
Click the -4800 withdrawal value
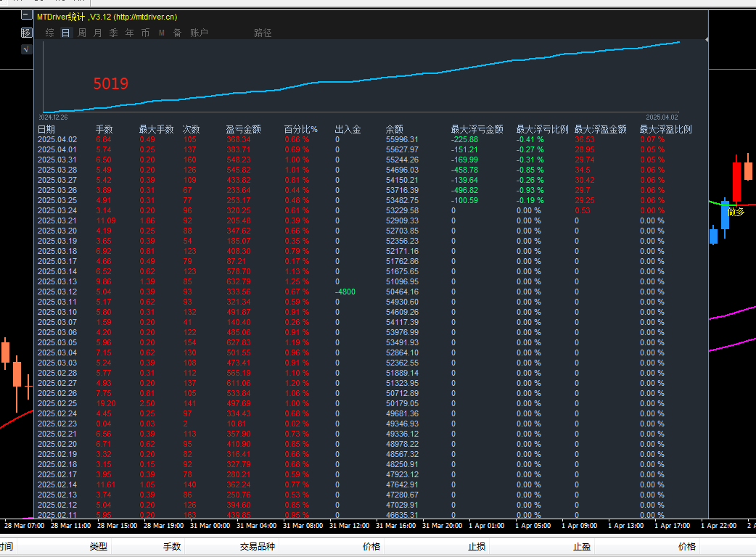345,292
